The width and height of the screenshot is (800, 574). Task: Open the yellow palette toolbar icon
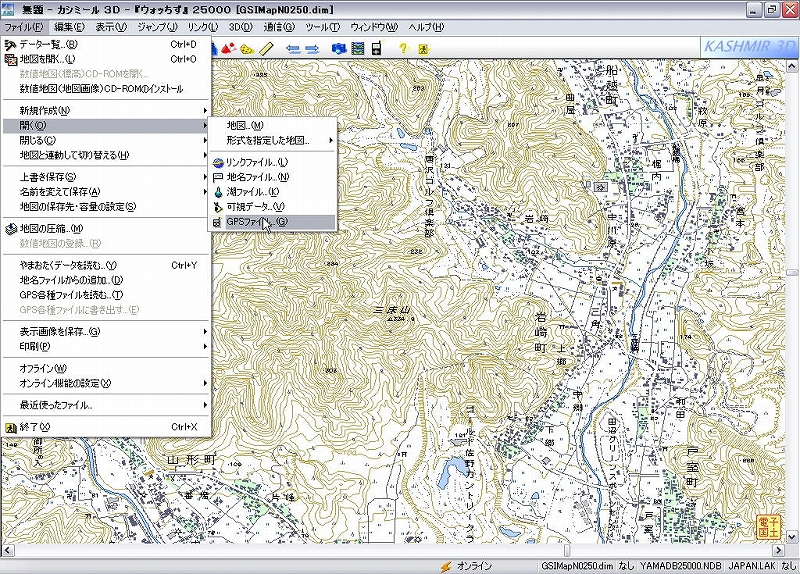point(247,49)
